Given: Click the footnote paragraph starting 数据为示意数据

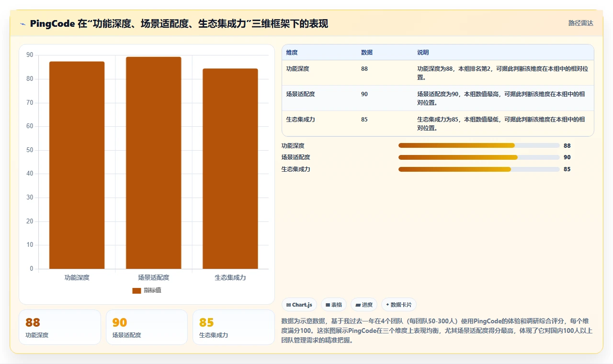Looking at the screenshot, I should point(437,331).
